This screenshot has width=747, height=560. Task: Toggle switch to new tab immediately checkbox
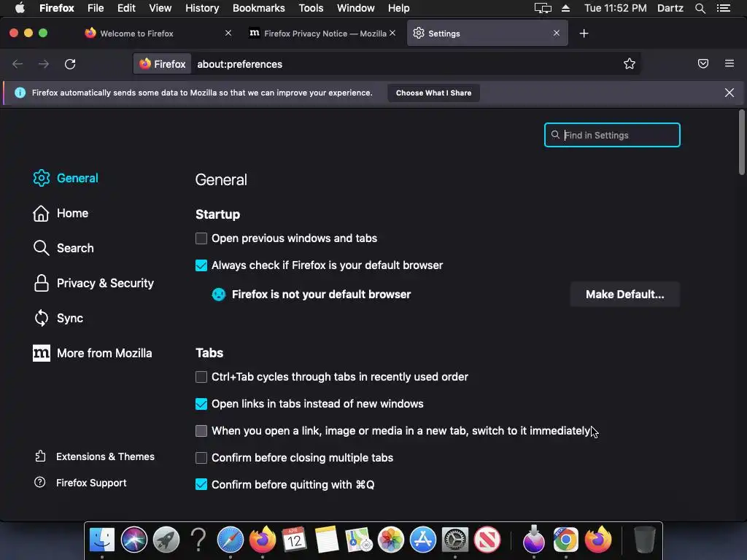pyautogui.click(x=201, y=431)
